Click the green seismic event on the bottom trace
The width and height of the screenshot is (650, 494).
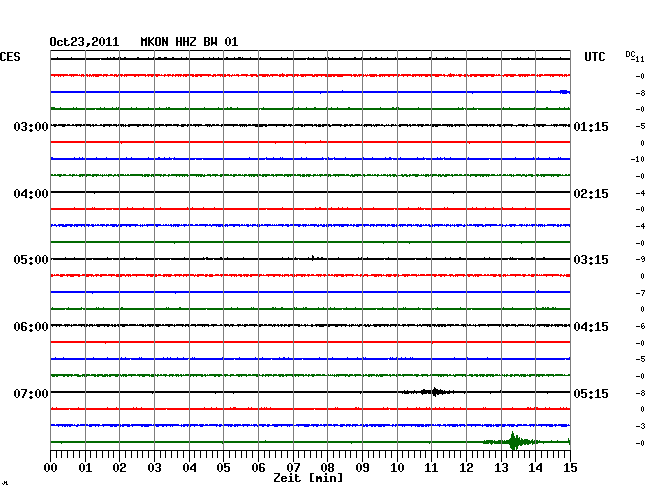[513, 441]
